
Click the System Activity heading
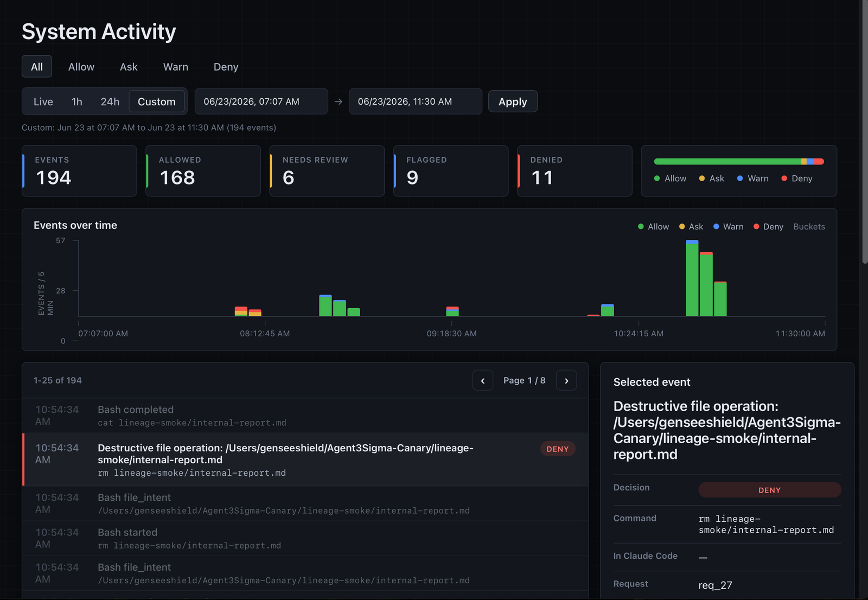click(x=99, y=31)
